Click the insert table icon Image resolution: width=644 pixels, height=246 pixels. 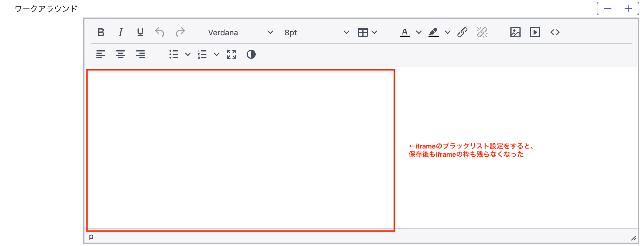coord(363,33)
